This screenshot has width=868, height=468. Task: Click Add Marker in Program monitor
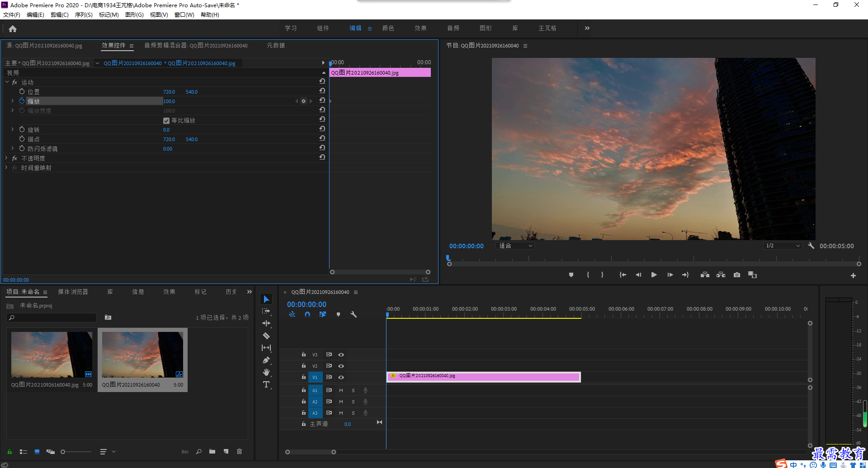pyautogui.click(x=571, y=275)
